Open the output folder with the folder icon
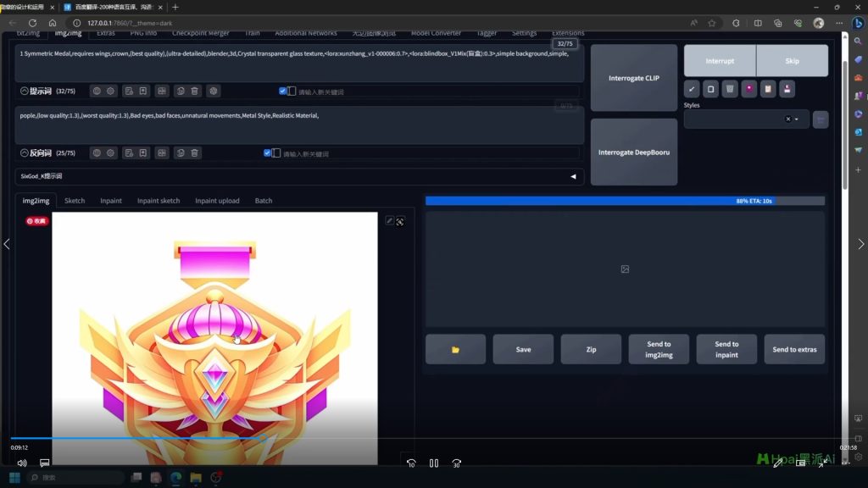The width and height of the screenshot is (868, 488). point(455,349)
